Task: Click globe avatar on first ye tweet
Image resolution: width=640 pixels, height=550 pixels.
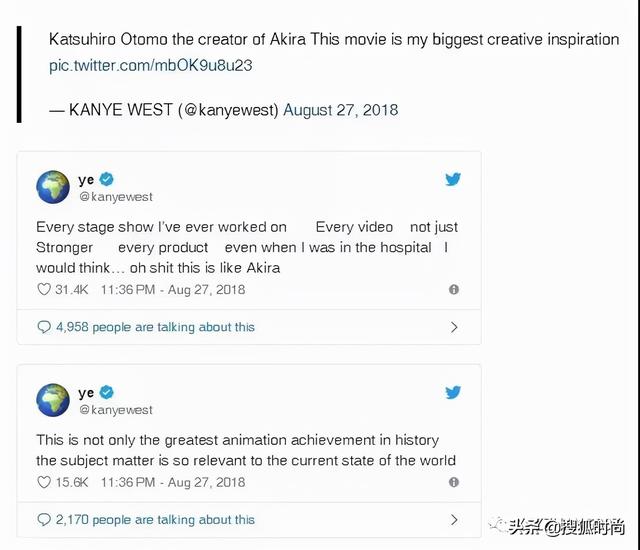Action: click(53, 187)
